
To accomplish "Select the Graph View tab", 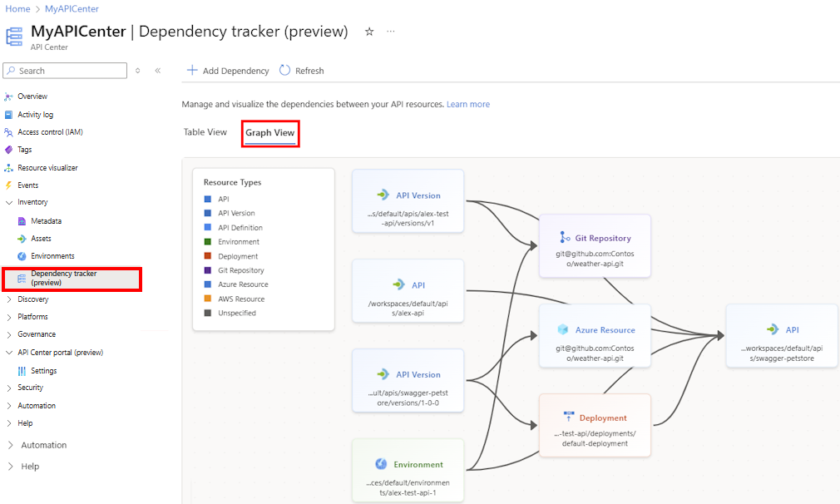I will pyautogui.click(x=269, y=133).
